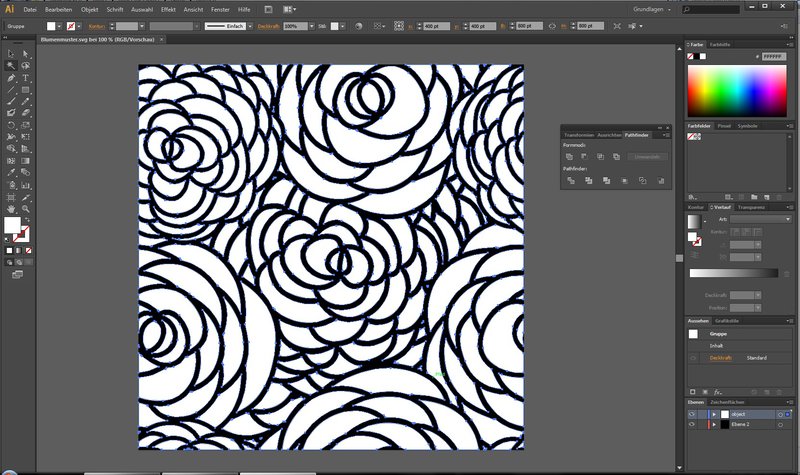This screenshot has width=800, height=475.
Task: Open the Pathfinder panel flyout menu
Action: [x=666, y=135]
